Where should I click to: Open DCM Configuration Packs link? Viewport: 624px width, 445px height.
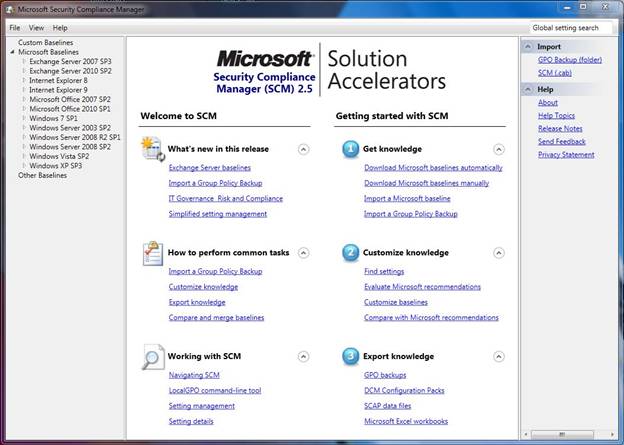coord(404,391)
